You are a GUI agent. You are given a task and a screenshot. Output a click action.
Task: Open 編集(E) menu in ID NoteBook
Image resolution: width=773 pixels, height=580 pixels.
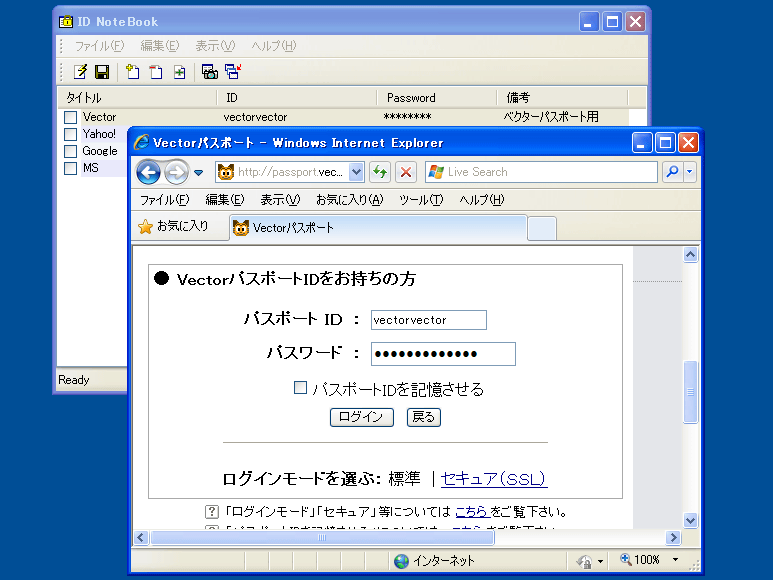[x=160, y=46]
